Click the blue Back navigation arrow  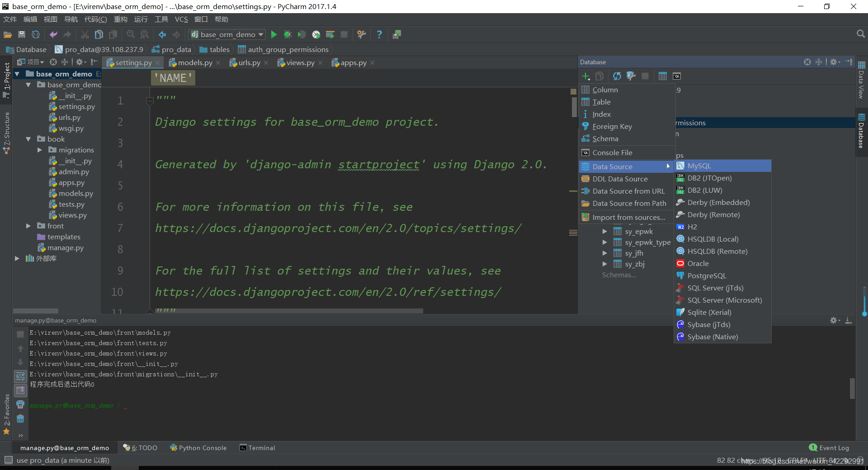(162, 34)
